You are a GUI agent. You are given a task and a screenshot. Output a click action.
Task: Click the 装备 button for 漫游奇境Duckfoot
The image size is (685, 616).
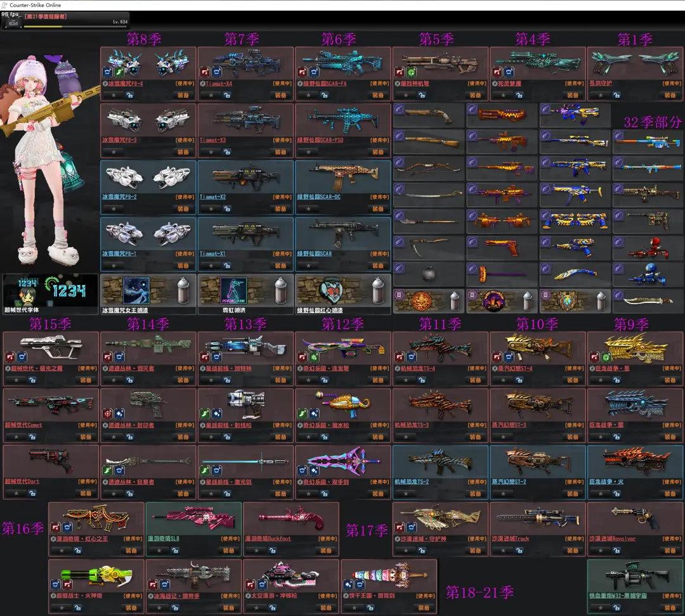pos(327,551)
